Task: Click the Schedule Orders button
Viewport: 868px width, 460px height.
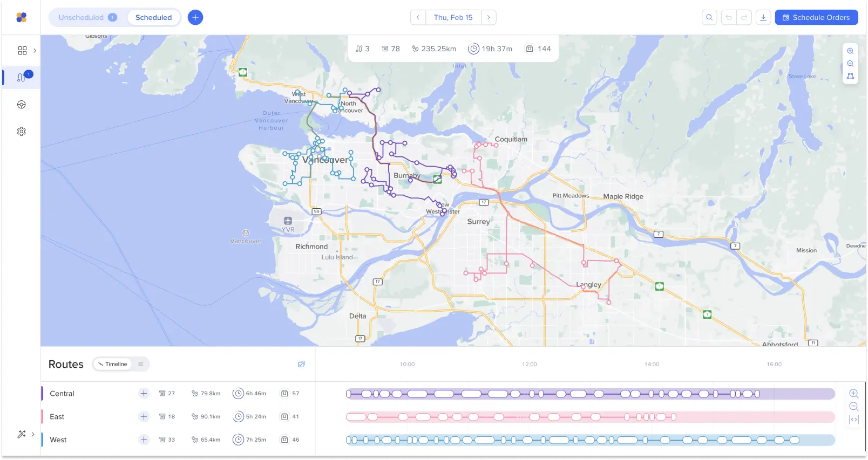Action: tap(816, 17)
